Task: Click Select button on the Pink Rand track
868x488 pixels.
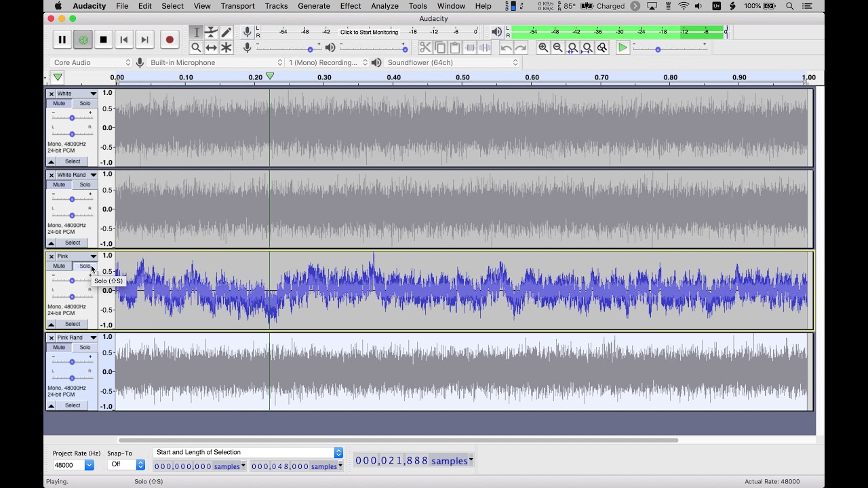Action: (x=73, y=405)
